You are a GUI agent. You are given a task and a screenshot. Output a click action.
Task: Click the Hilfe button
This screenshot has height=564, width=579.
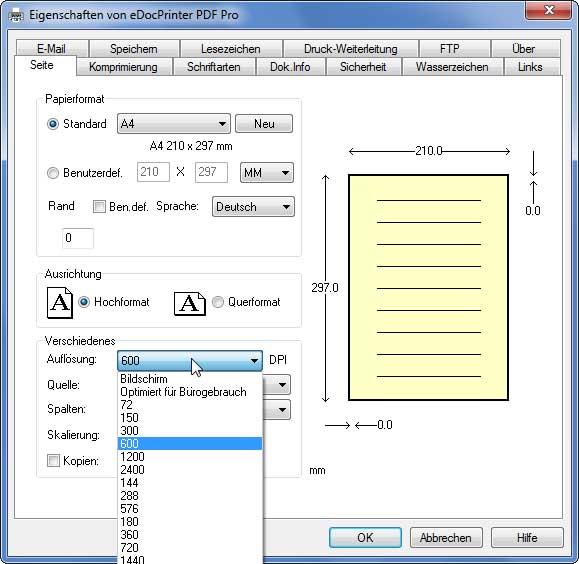[x=527, y=537]
